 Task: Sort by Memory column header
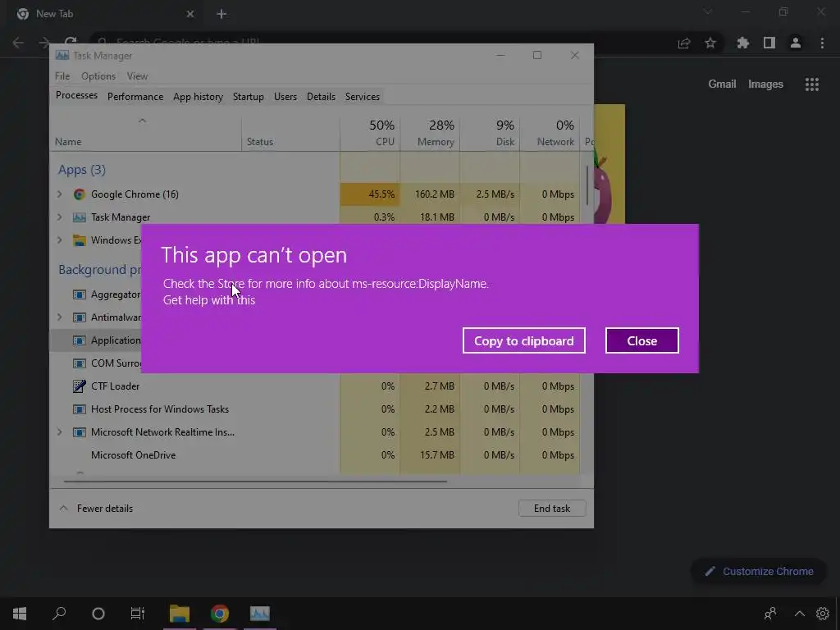(430, 133)
